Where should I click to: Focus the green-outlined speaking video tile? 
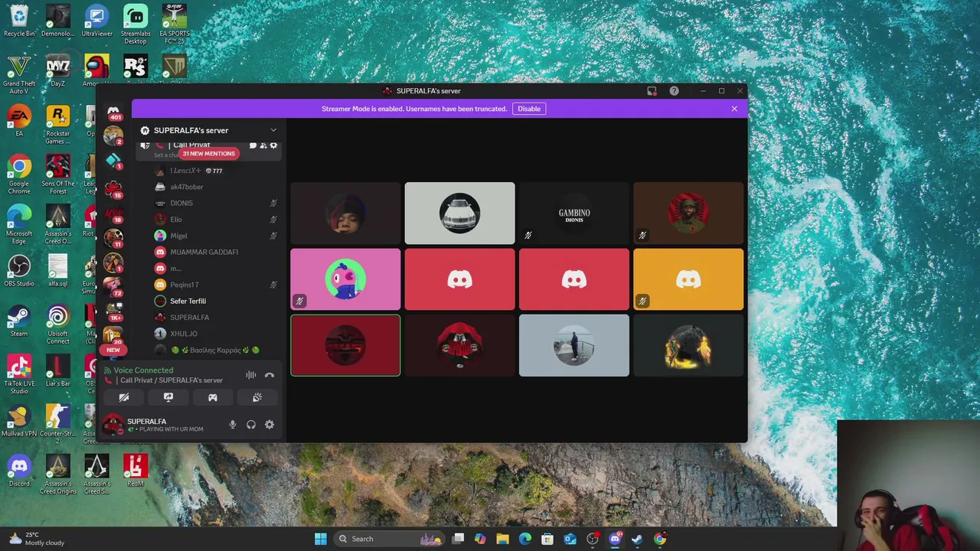[x=345, y=346]
